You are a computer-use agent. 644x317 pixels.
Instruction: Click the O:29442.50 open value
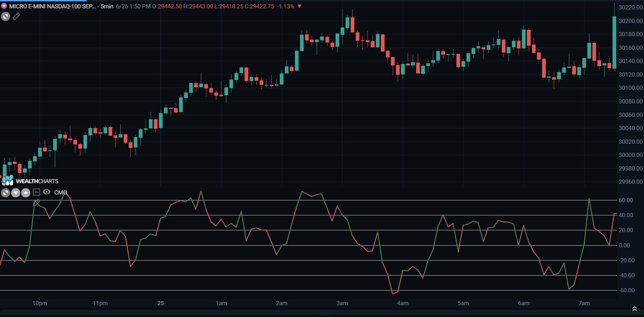[x=167, y=6]
